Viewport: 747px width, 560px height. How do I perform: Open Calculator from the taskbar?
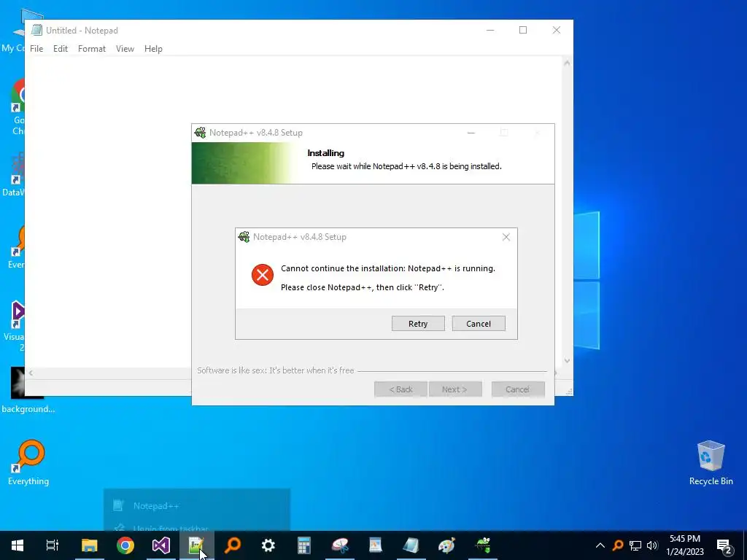click(x=304, y=545)
